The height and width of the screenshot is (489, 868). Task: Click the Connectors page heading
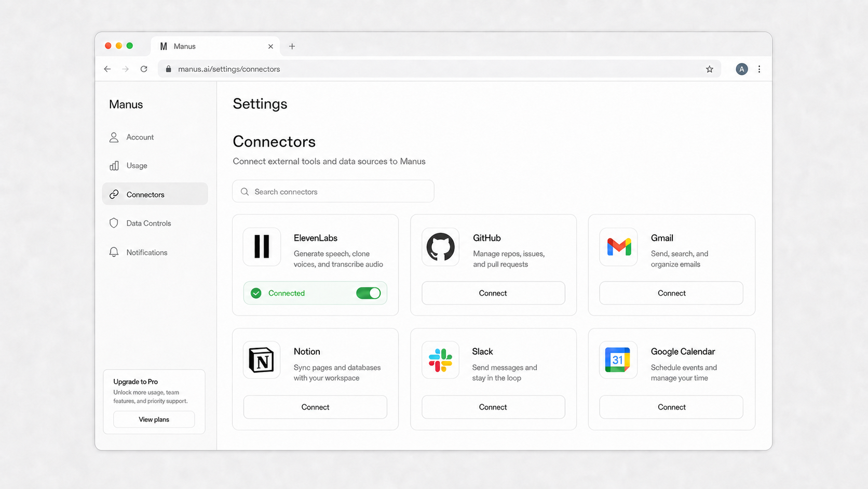274,141
